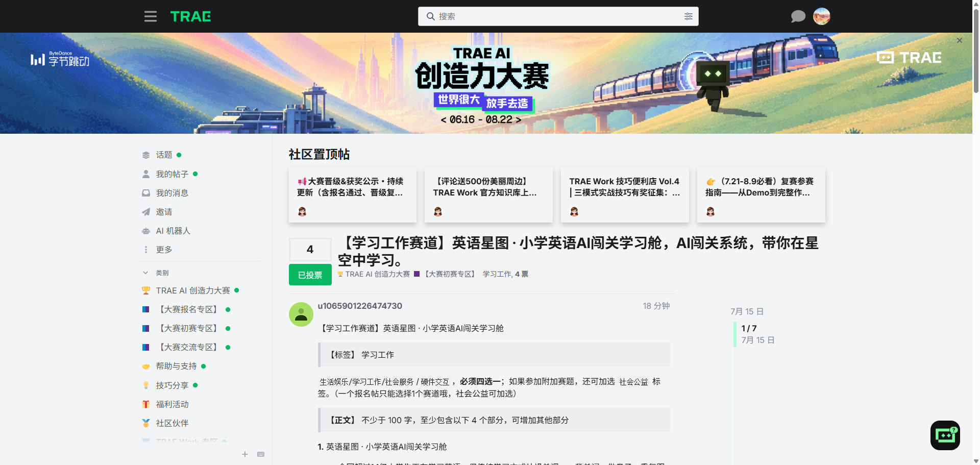Open the TRAE AI 创造力大赛 banner image
The width and height of the screenshot is (980, 465).
486,83
